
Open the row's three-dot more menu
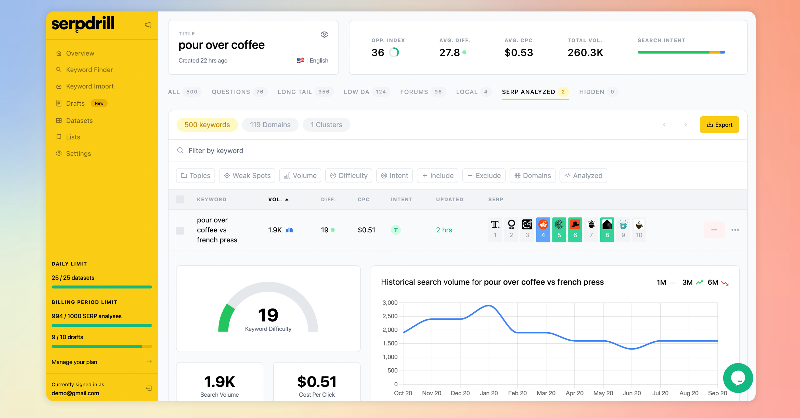(735, 230)
